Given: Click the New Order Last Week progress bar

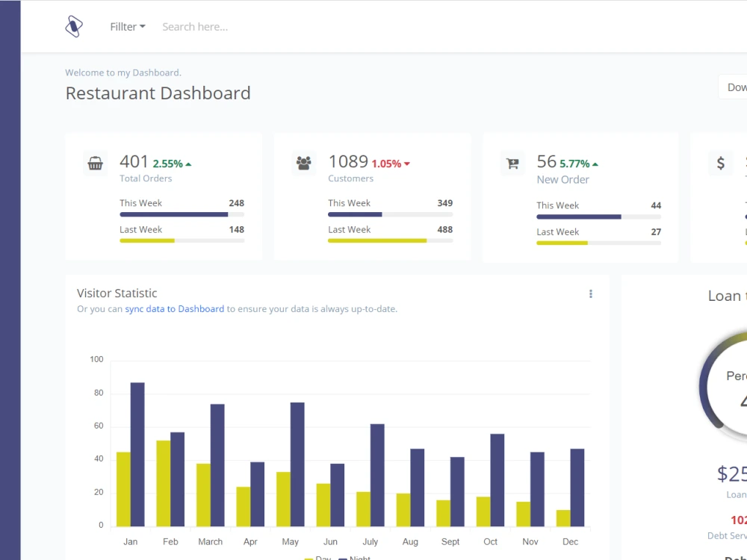Looking at the screenshot, I should click(599, 243).
